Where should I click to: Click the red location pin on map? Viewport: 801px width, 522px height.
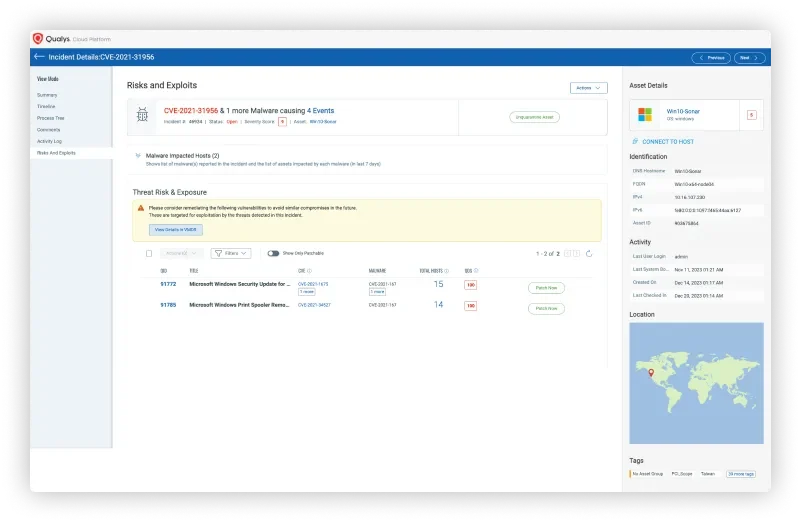[651, 373]
